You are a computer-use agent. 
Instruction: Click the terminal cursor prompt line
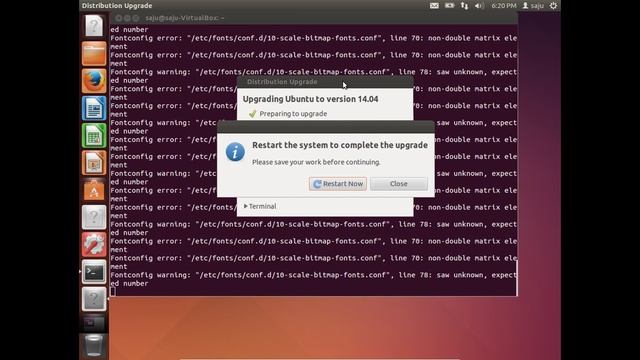113,291
